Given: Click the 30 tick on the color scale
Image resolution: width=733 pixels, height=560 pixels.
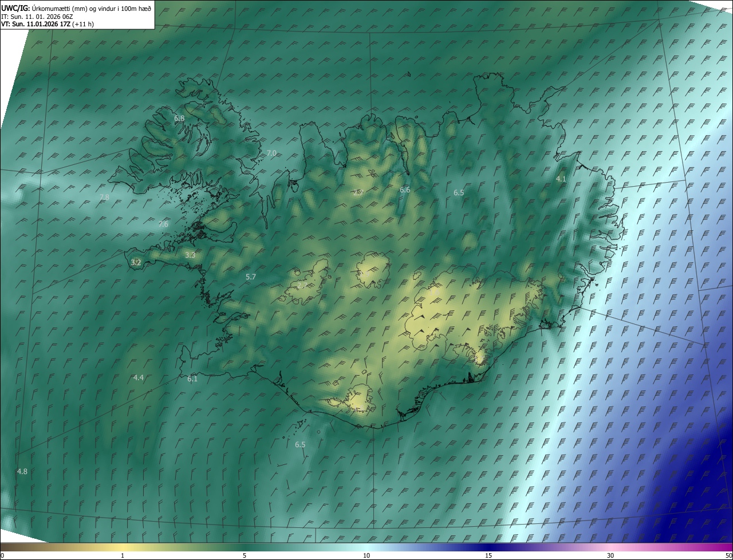Looking at the screenshot, I should coord(610,555).
